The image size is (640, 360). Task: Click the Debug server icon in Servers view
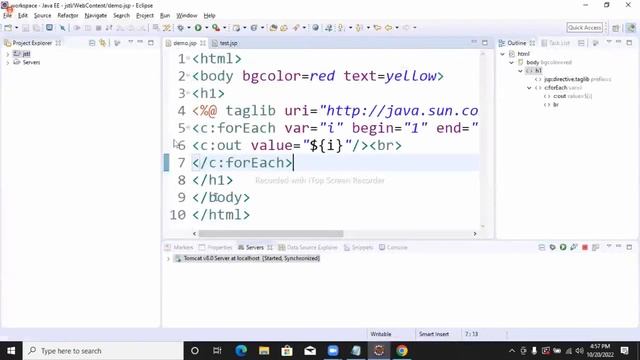(x=553, y=247)
